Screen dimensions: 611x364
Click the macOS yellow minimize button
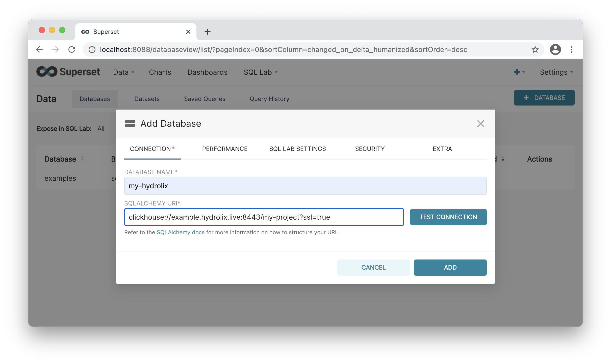pos(52,30)
